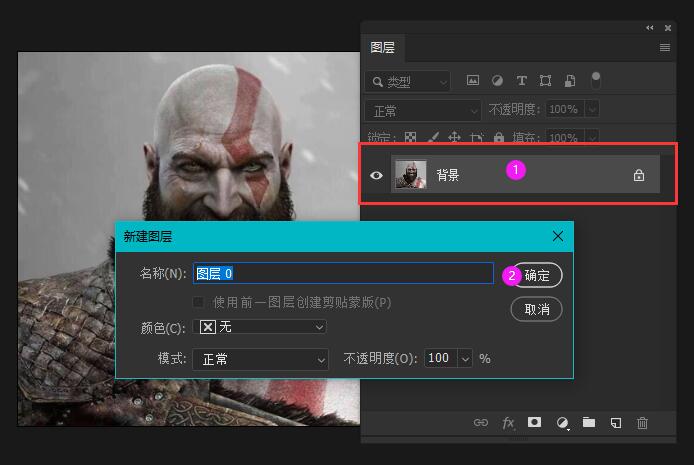694x465 pixels.
Task: Click the pixel layer filter icon
Action: point(473,80)
